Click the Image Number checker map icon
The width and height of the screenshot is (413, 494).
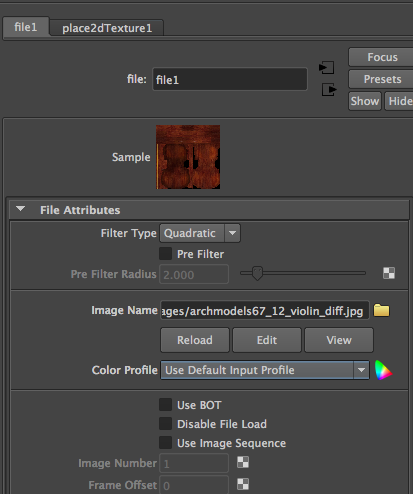243,462
